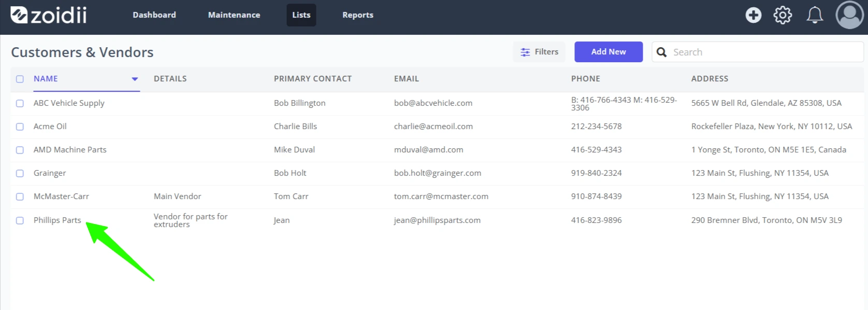Click the ADDRESS column header
This screenshot has height=310, width=868.
710,79
